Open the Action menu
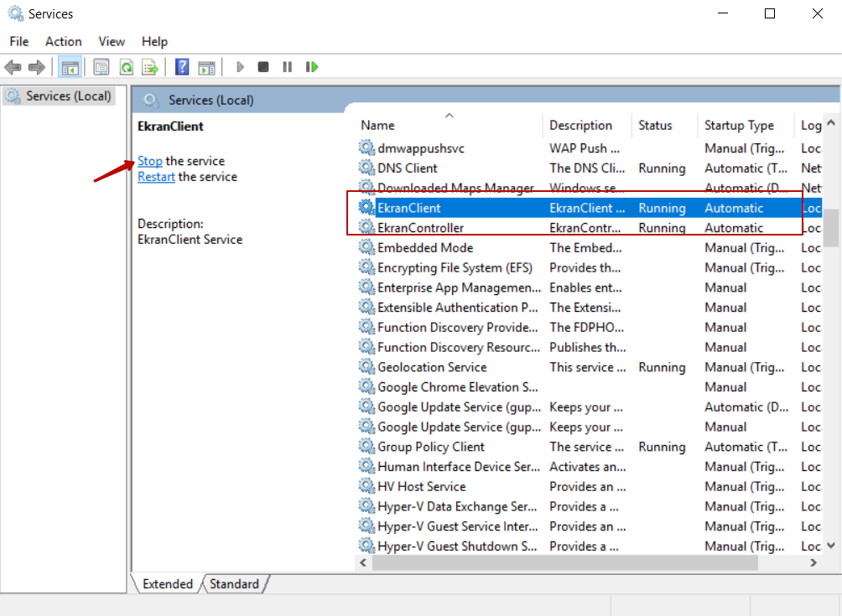The image size is (842, 616). pos(64,41)
